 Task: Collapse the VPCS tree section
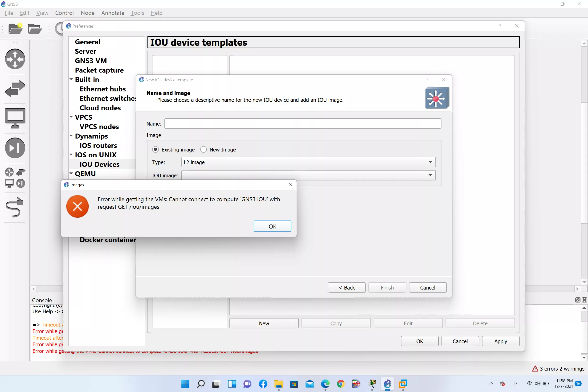click(71, 117)
